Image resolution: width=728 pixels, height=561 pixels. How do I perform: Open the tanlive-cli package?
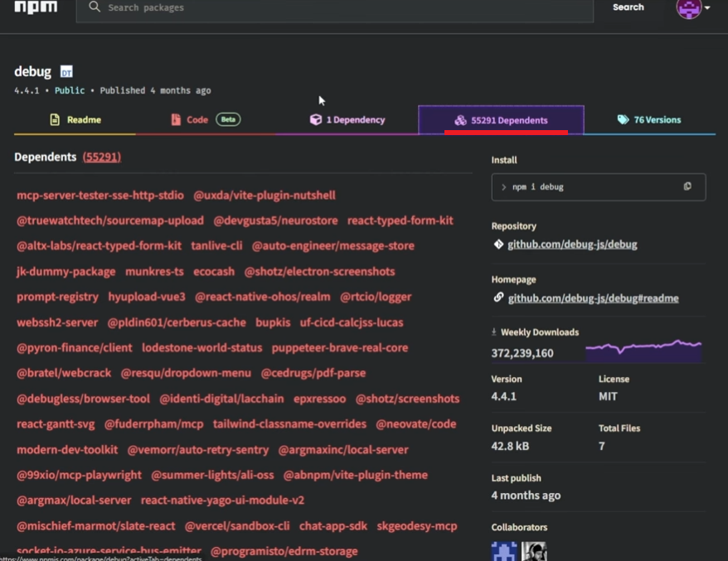[x=216, y=246]
